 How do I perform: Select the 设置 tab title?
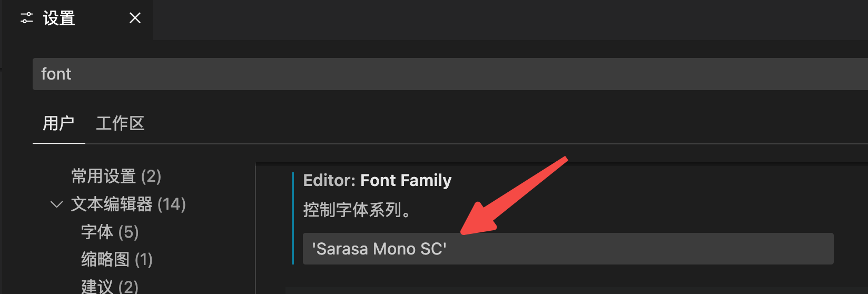pos(59,18)
